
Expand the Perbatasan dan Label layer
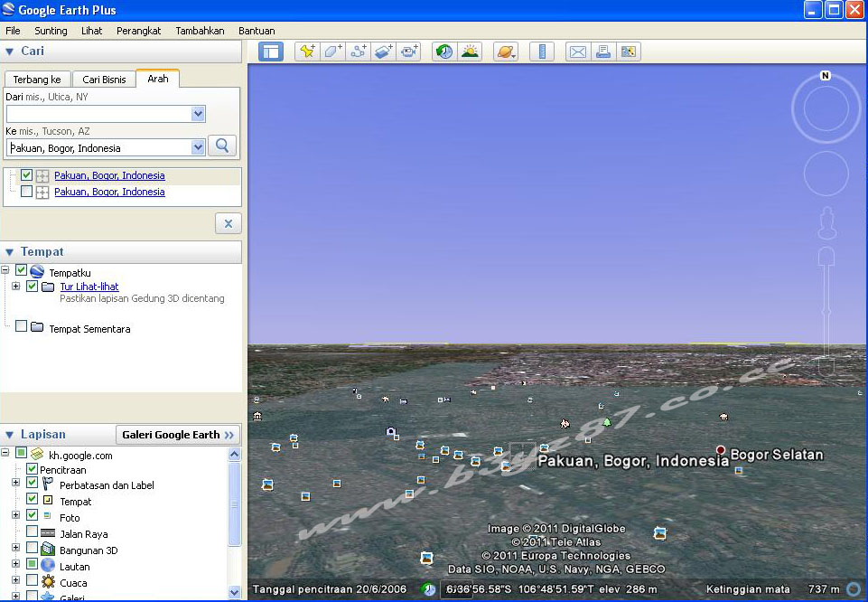point(15,483)
